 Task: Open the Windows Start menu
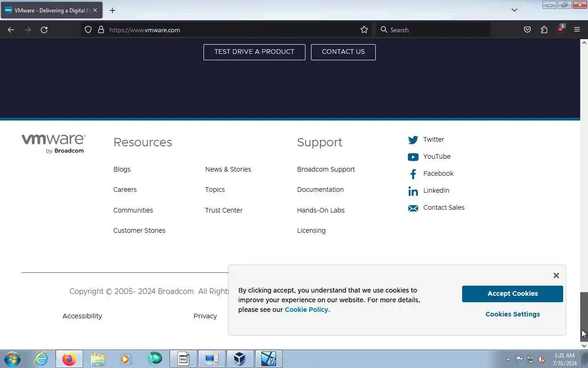tap(12, 359)
